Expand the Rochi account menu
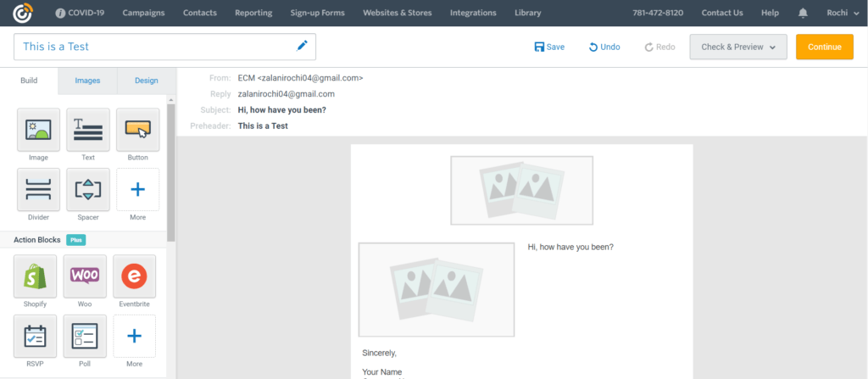The height and width of the screenshot is (379, 868). pyautogui.click(x=843, y=13)
